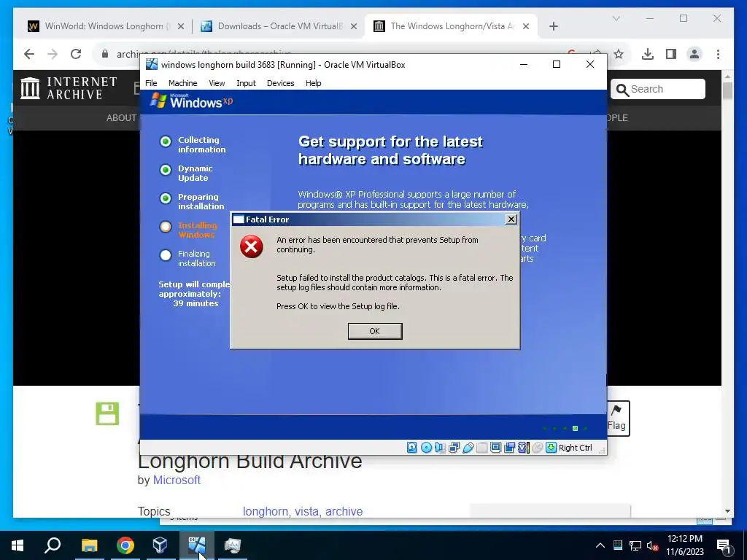Switch to WinWorld Windows Longhorn tab
747x560 pixels.
click(107, 26)
